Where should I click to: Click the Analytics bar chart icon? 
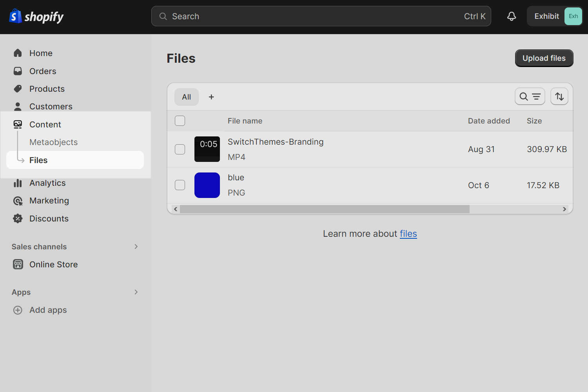point(18,183)
